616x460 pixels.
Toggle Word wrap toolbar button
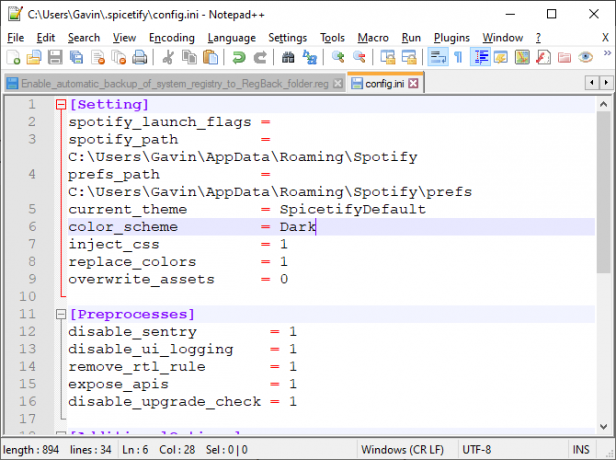point(438,57)
